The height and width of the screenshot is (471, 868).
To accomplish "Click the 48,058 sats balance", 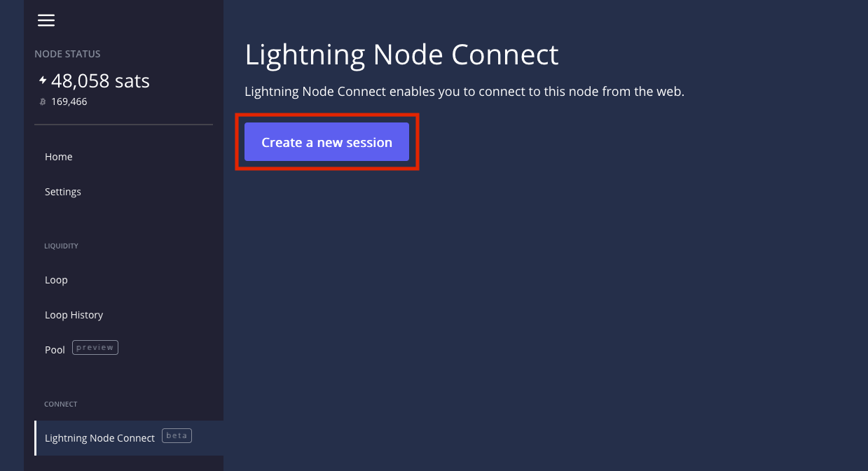I will pos(100,81).
